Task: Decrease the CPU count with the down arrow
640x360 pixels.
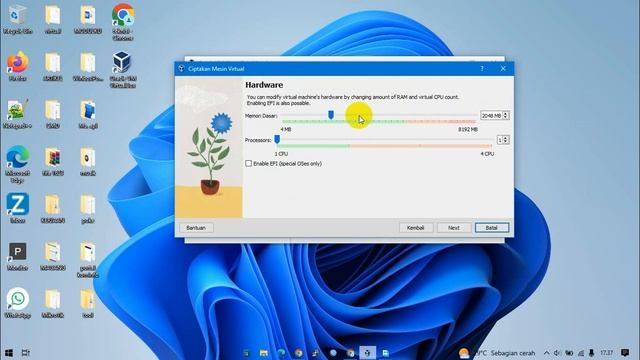Action: point(506,142)
